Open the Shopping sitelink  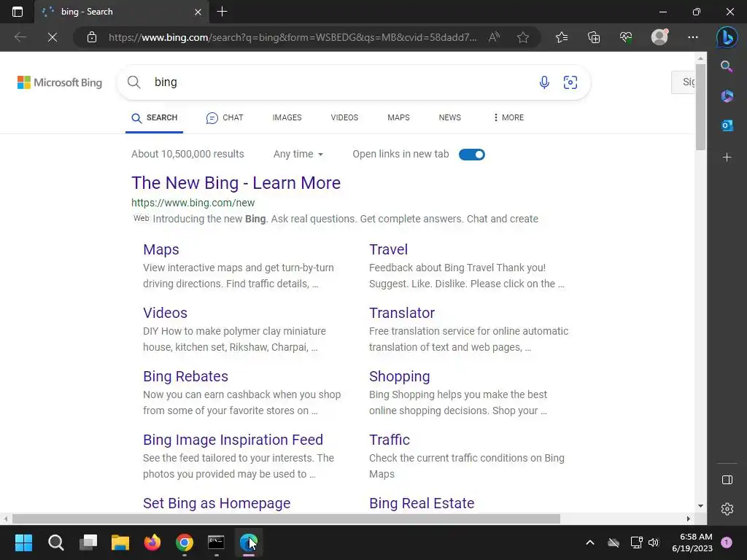(399, 376)
